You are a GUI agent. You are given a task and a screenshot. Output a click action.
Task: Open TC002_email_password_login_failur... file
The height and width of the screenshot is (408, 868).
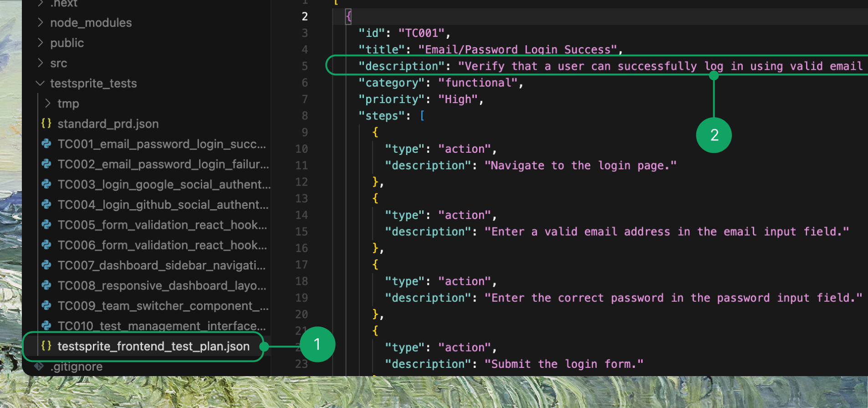[163, 164]
